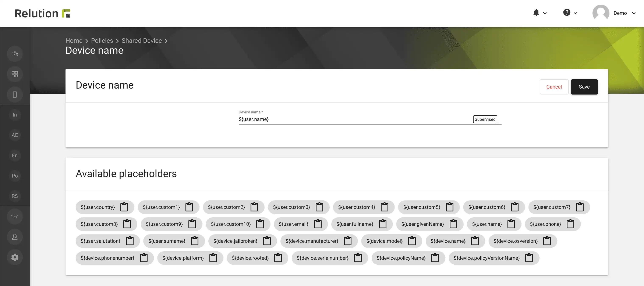Copy ${device.name} placeholder to clipboard
This screenshot has width=644, height=286.
click(475, 241)
